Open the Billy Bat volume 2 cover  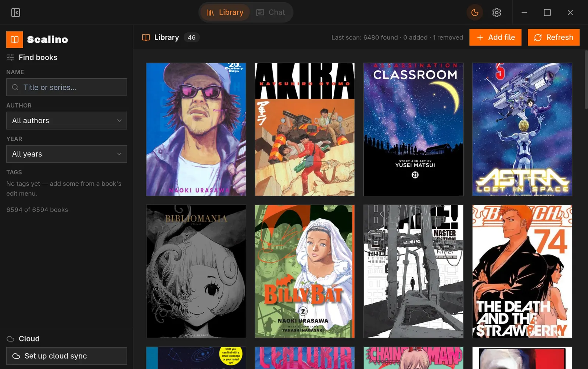pyautogui.click(x=305, y=272)
